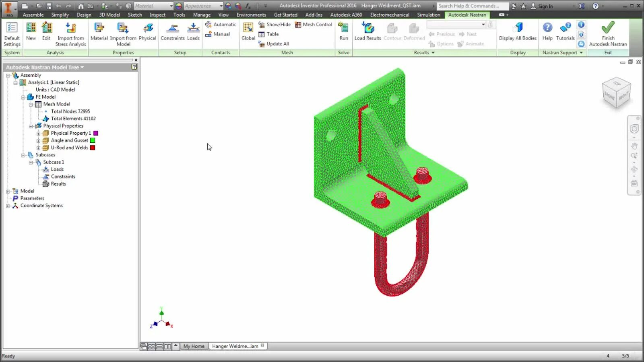Open Default Settings in the System panel
The image size is (644, 362).
[x=12, y=34]
